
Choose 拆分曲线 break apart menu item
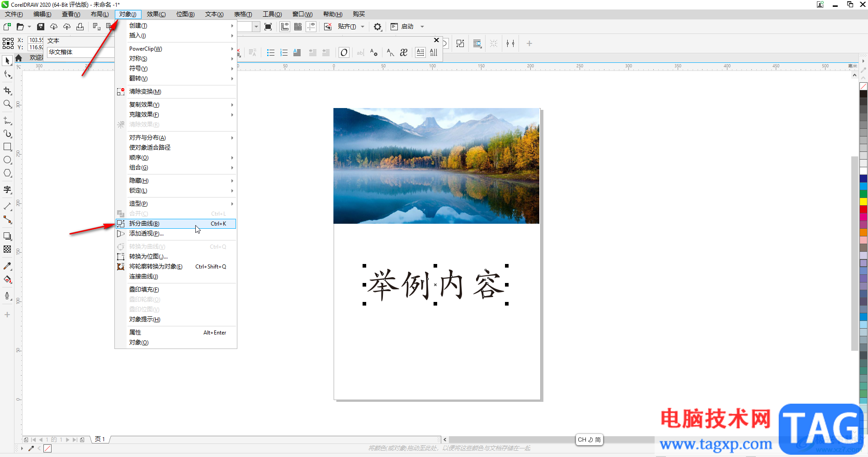[176, 224]
